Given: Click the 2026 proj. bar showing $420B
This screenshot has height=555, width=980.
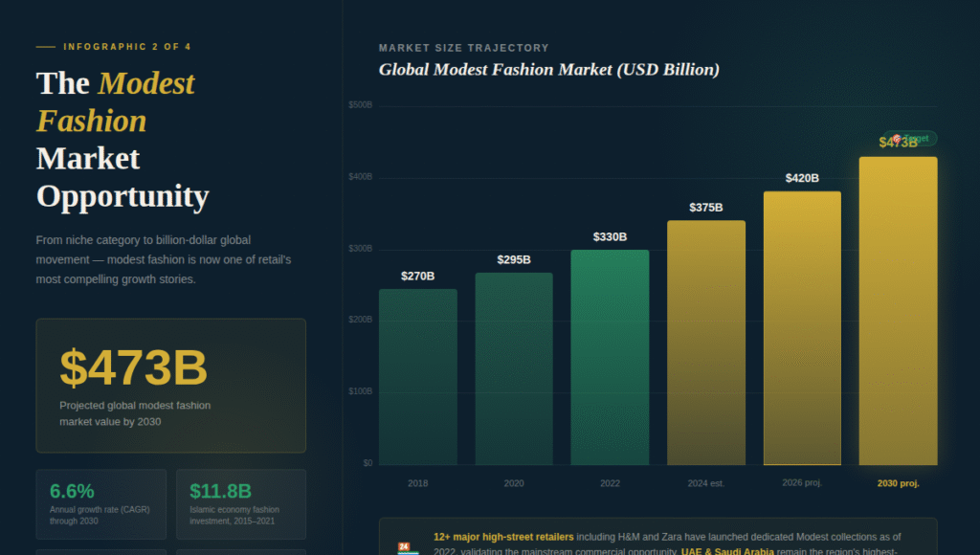Looking at the screenshot, I should pyautogui.click(x=802, y=328).
